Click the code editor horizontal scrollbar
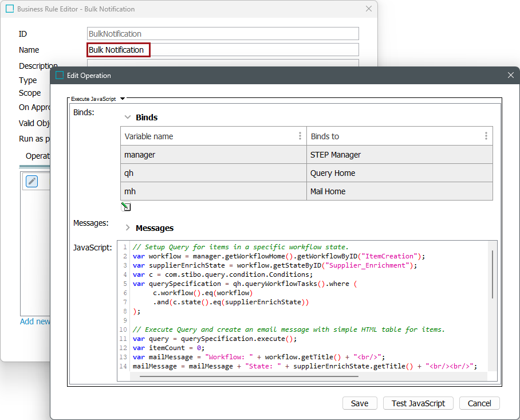Image resolution: width=520 pixels, height=420 pixels. pos(249,376)
